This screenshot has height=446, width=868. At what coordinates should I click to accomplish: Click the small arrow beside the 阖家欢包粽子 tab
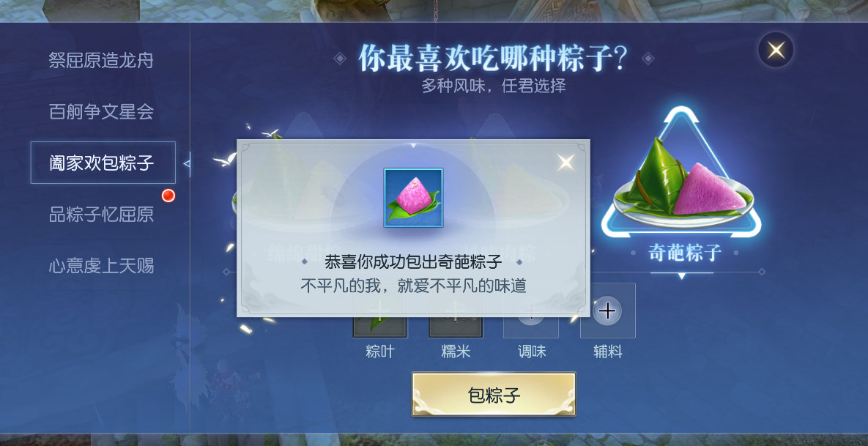187,163
